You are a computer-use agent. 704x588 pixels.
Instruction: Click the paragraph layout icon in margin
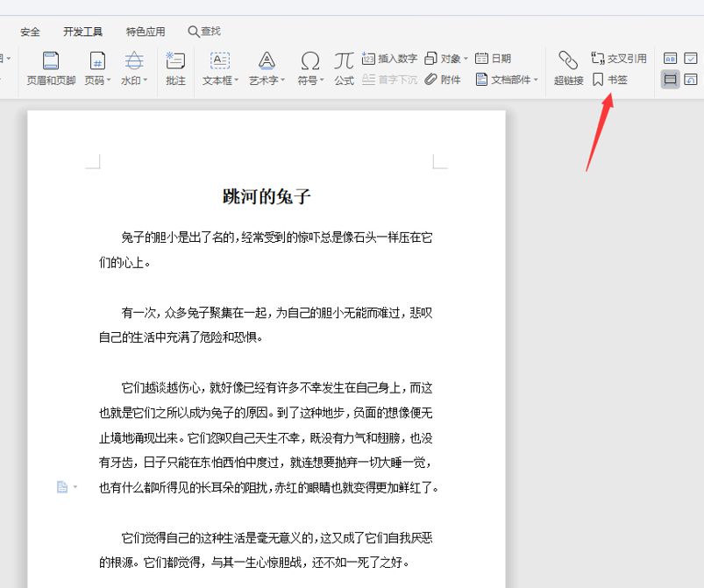[62, 487]
